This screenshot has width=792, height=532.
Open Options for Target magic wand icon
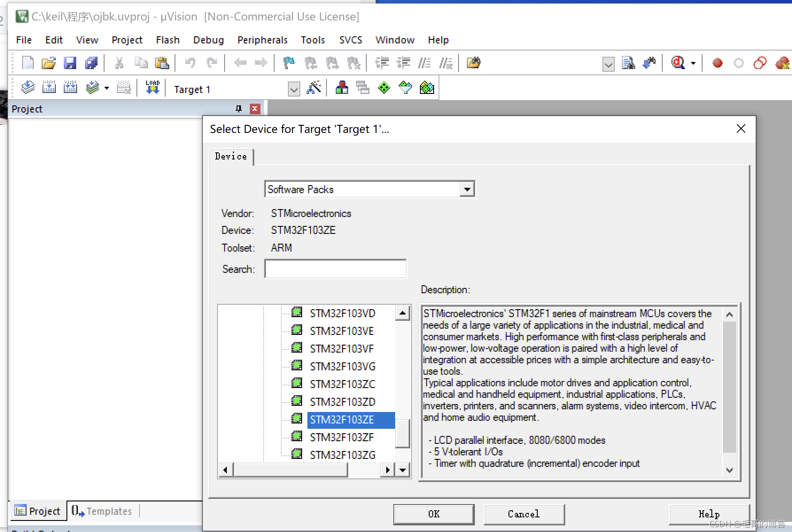[x=314, y=87]
